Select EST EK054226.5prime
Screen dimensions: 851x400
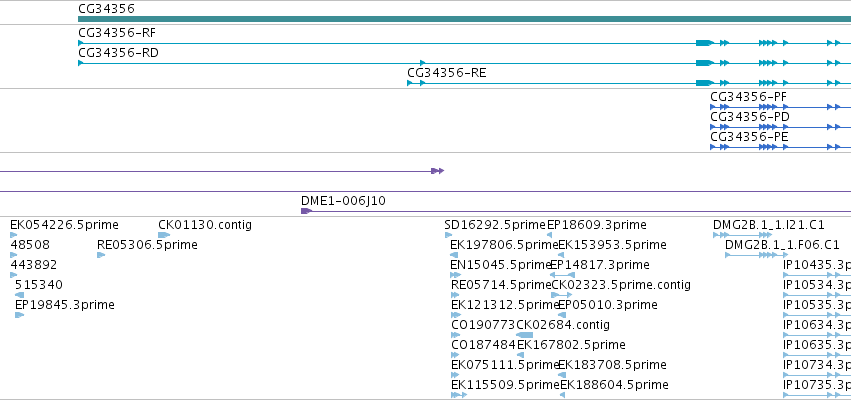[x=64, y=225]
